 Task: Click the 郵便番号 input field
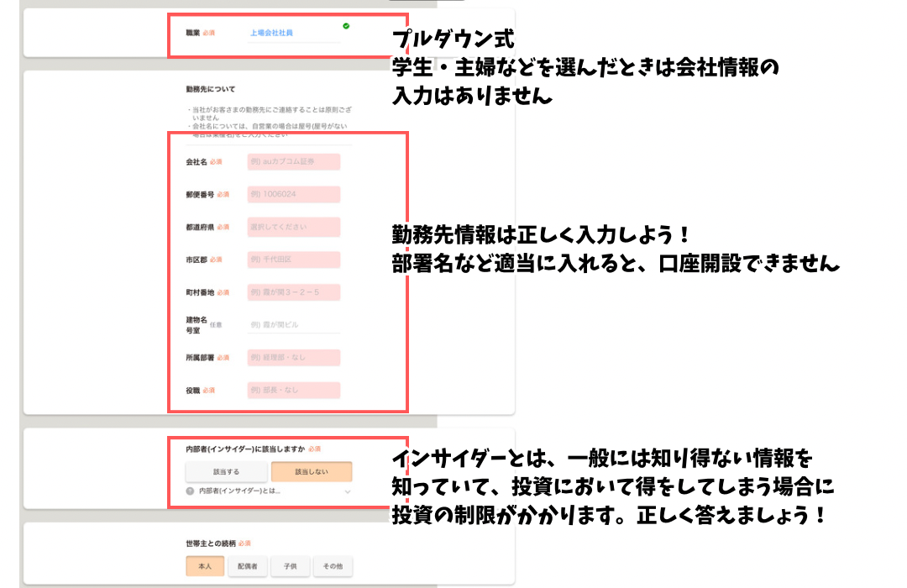(293, 194)
